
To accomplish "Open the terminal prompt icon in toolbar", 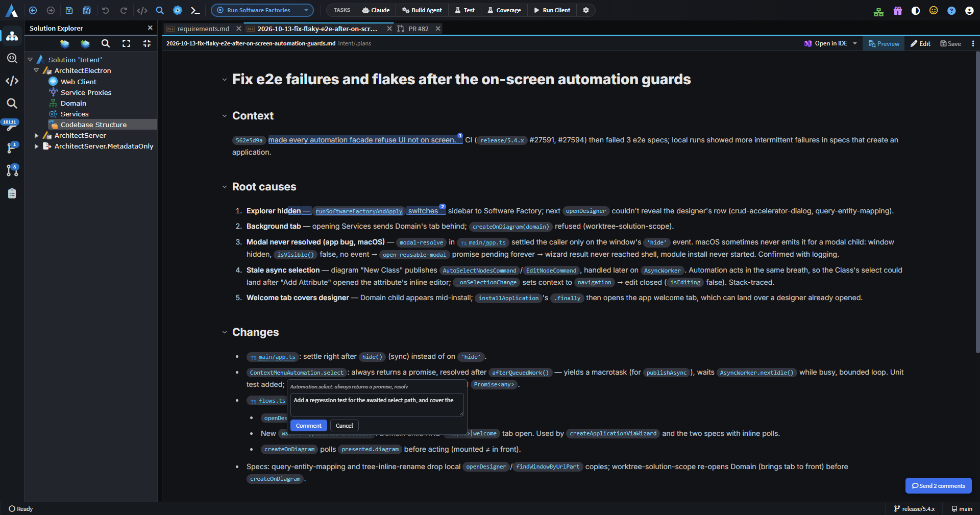I will pyautogui.click(x=195, y=10).
